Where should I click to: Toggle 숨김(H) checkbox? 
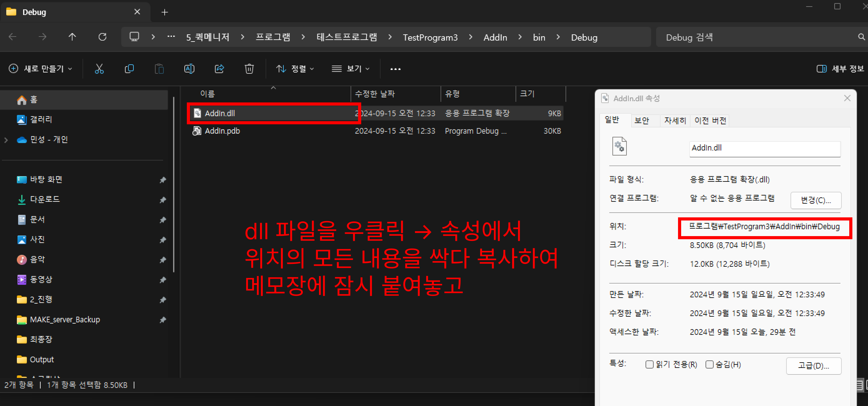coord(709,364)
